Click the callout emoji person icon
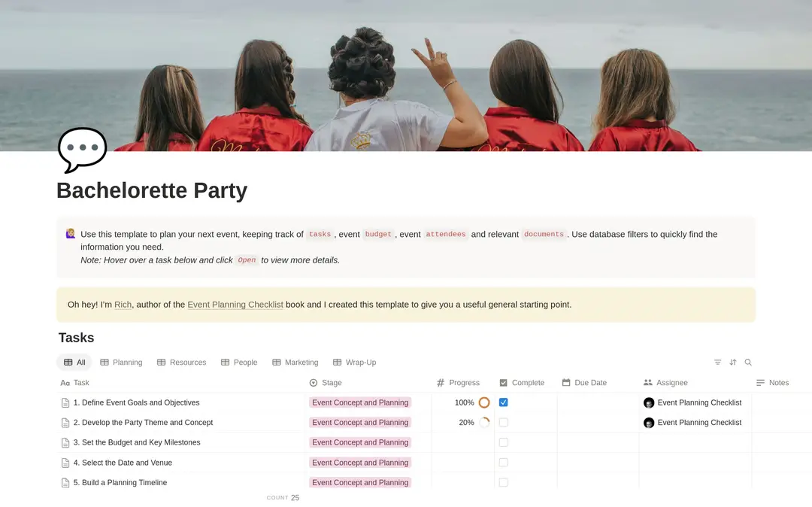The height and width of the screenshot is (507, 812). pyautogui.click(x=71, y=234)
